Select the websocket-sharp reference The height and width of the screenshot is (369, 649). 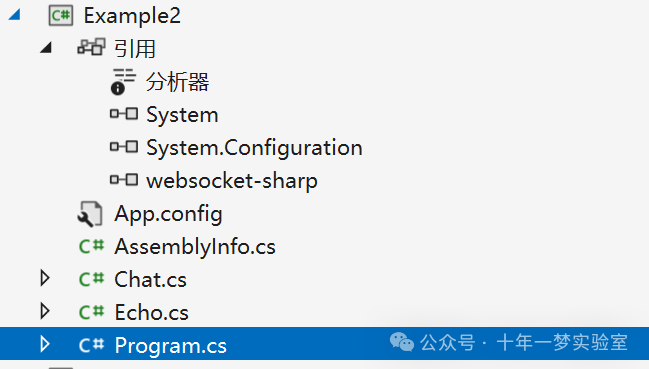click(232, 181)
